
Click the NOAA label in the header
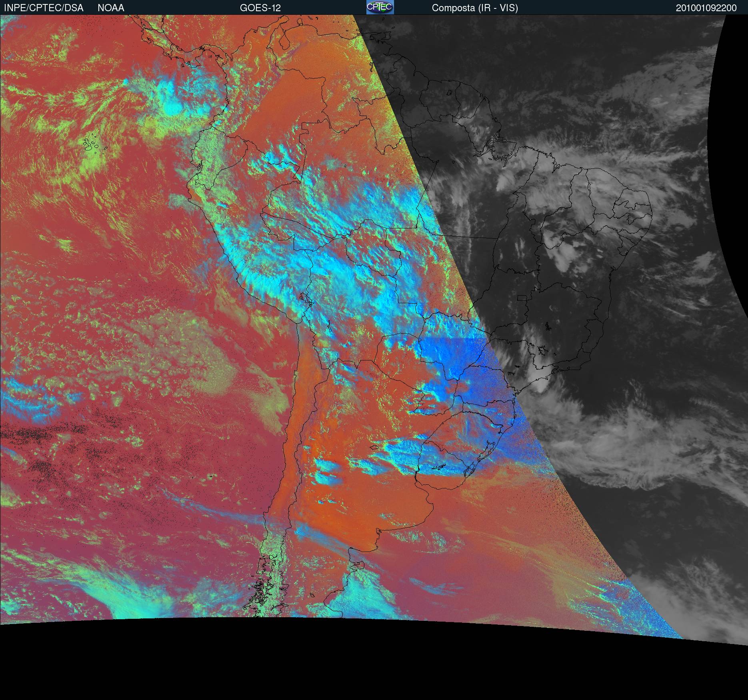pos(111,8)
